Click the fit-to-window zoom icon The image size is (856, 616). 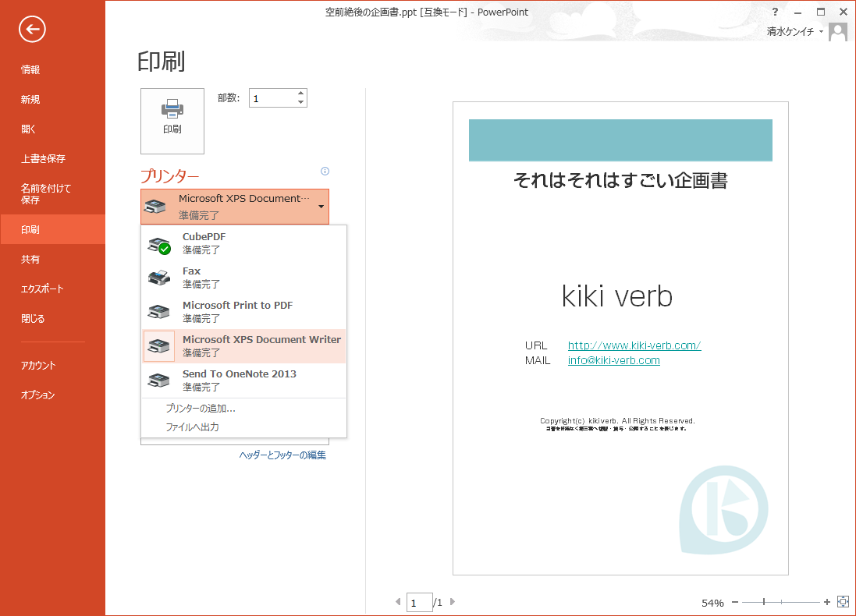[x=843, y=602]
